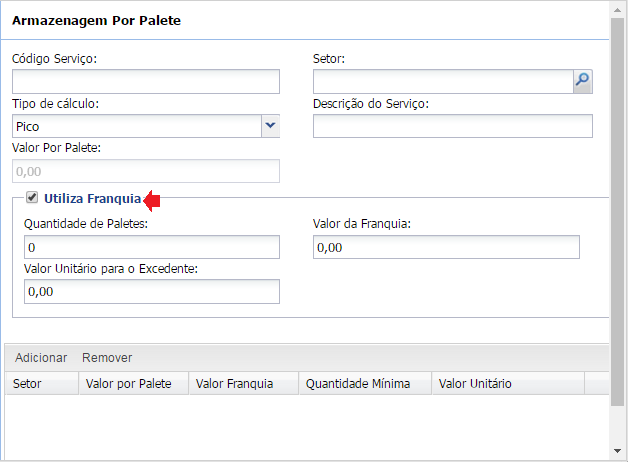Focus the Setor text field
The height and width of the screenshot is (469, 633).
pyautogui.click(x=442, y=81)
